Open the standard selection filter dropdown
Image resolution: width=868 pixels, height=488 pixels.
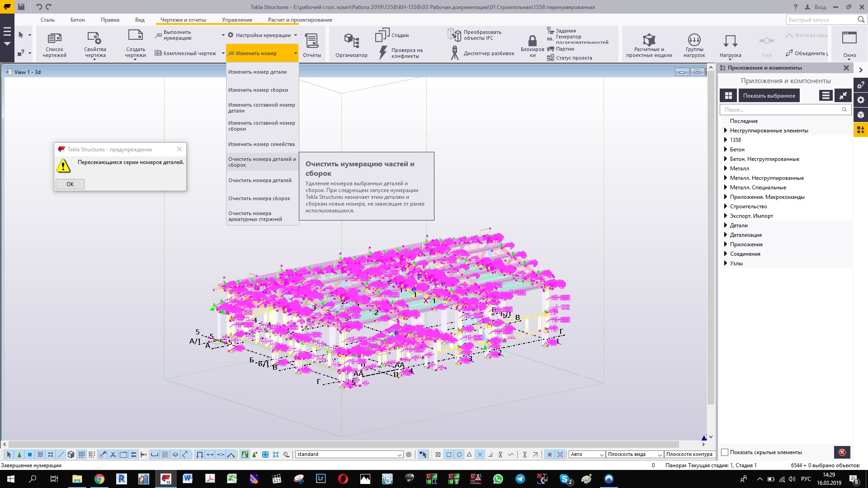[400, 455]
